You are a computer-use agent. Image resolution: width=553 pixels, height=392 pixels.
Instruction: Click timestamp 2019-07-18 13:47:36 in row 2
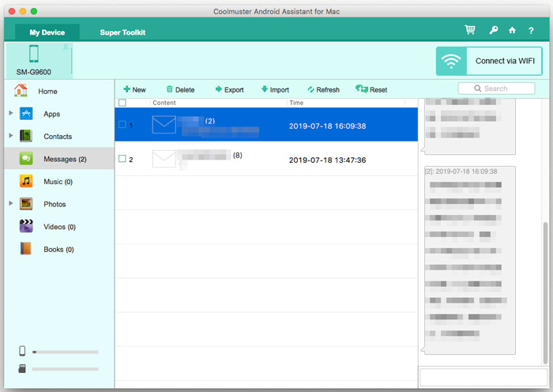click(x=327, y=160)
